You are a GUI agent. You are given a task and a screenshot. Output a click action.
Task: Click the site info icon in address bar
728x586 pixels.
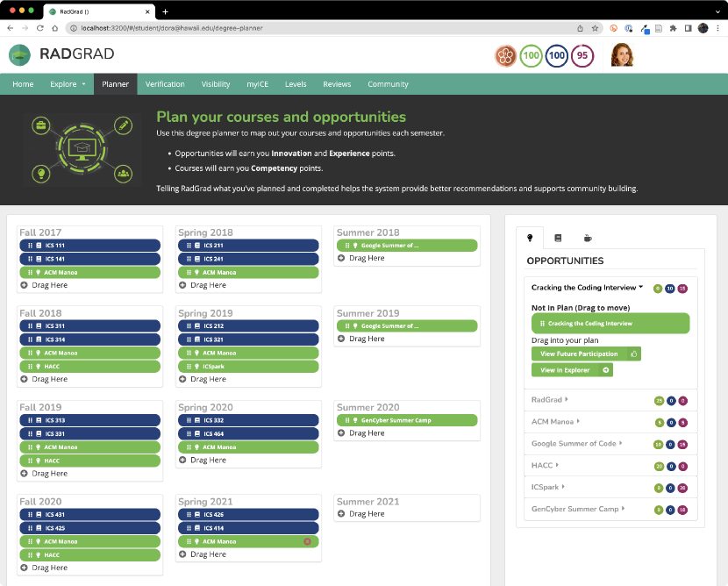click(x=73, y=28)
